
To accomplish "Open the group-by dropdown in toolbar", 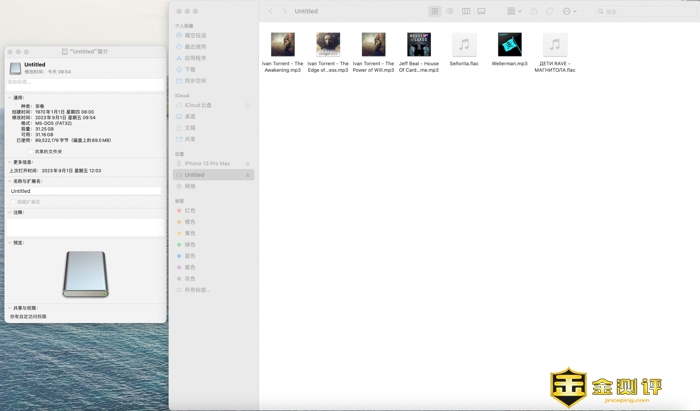I will [x=513, y=11].
